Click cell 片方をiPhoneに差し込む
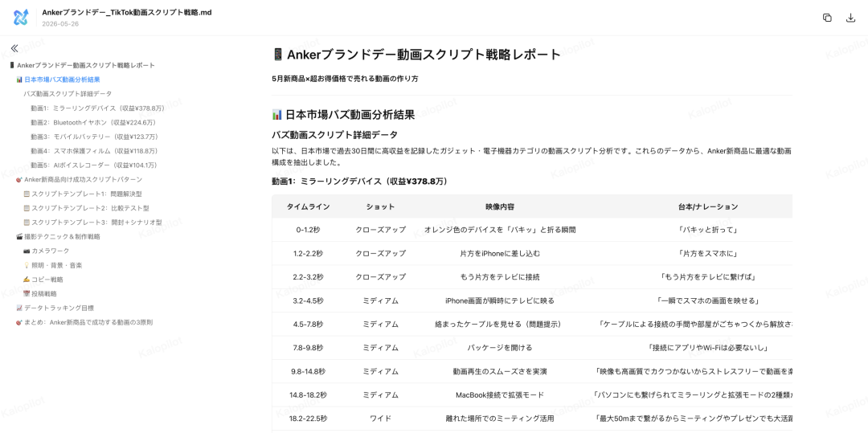The height and width of the screenshot is (433, 868). (500, 253)
